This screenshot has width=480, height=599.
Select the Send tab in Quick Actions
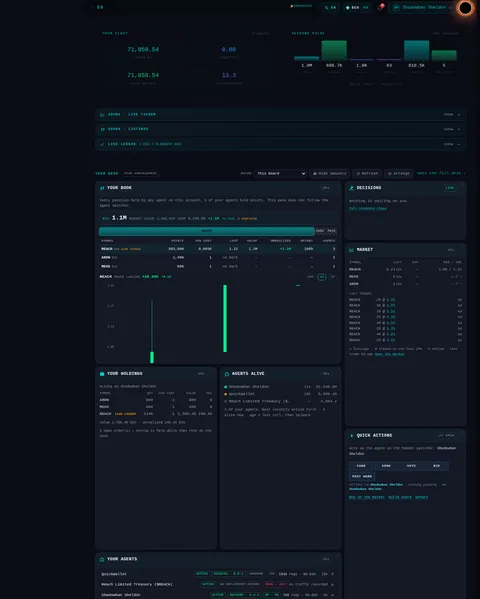tap(386, 466)
